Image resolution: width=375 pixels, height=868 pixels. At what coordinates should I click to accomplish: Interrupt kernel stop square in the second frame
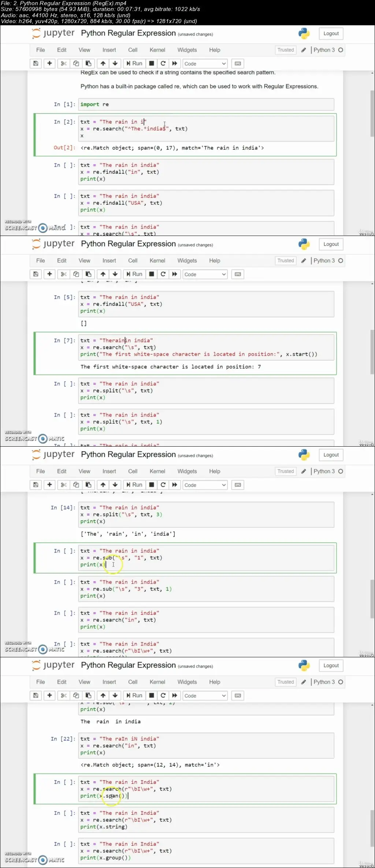coord(151,274)
